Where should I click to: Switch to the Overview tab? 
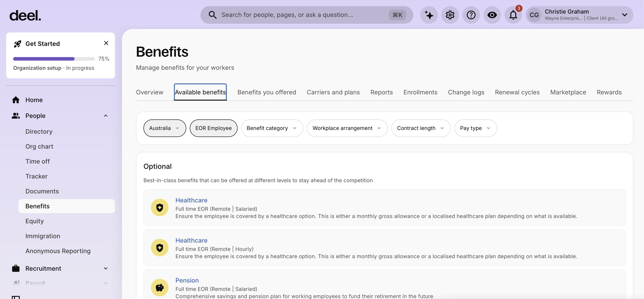click(150, 92)
